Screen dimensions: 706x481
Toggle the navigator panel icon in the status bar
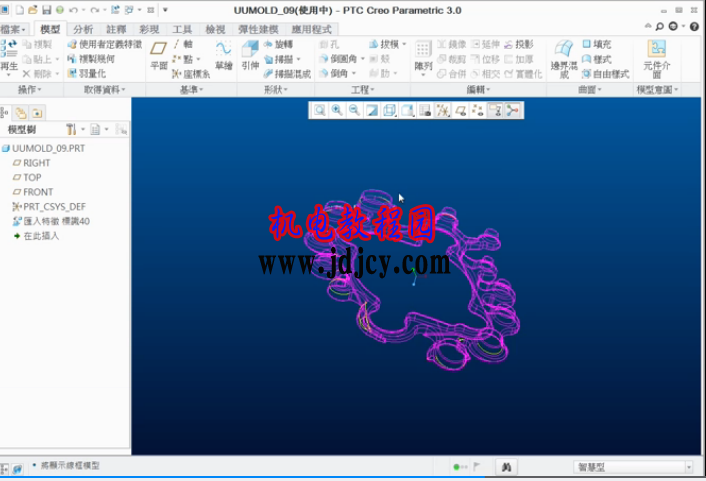pyautogui.click(x=4, y=469)
